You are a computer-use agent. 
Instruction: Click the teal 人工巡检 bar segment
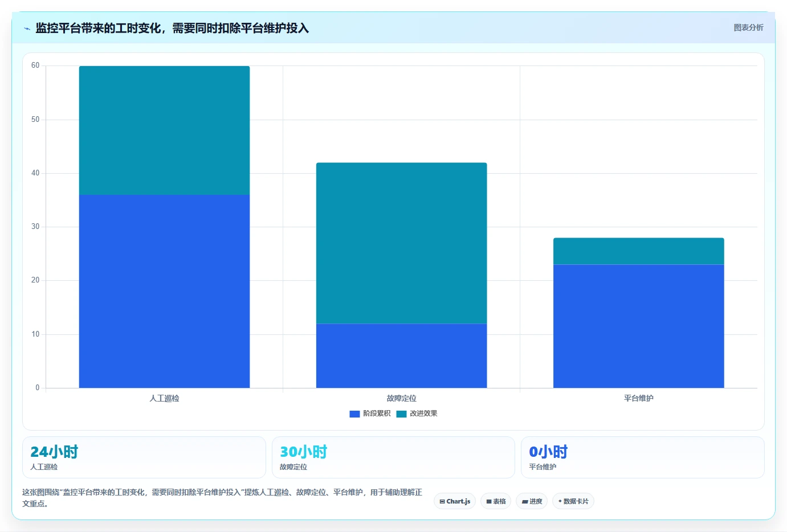[164, 130]
